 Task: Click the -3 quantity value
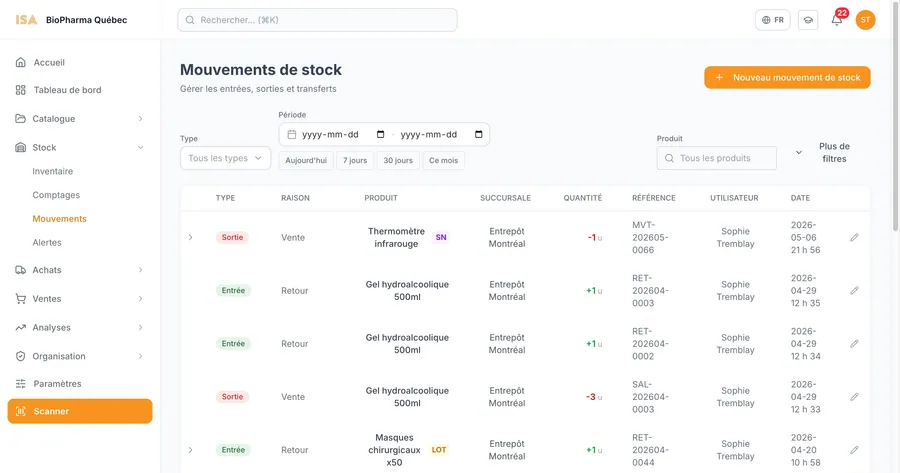click(x=591, y=397)
